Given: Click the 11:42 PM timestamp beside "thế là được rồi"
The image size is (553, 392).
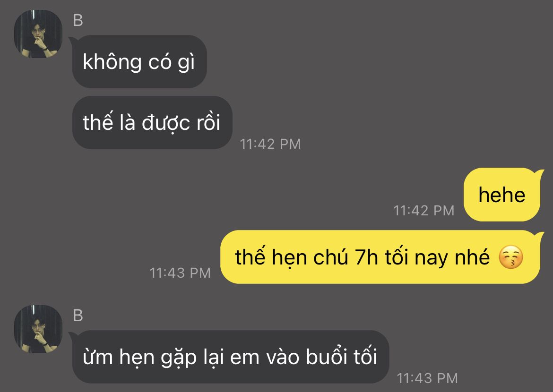Looking at the screenshot, I should (270, 144).
